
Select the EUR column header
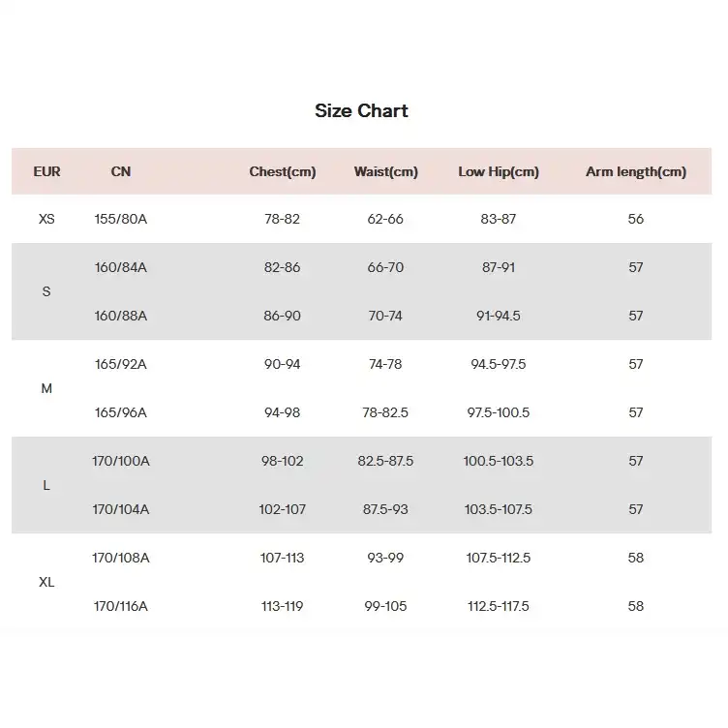point(46,171)
